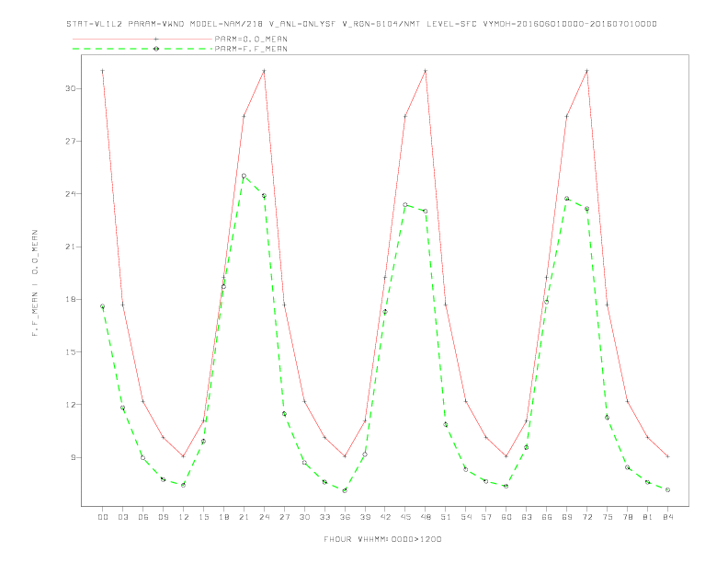Click the red solid legend line sample
Viewport: 728px width, 563px height.
[x=142, y=39]
